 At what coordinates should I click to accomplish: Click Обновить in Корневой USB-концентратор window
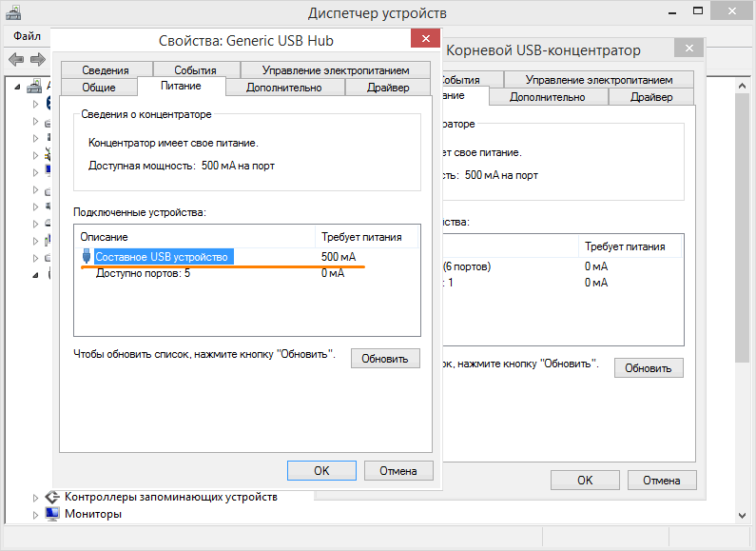pyautogui.click(x=649, y=368)
